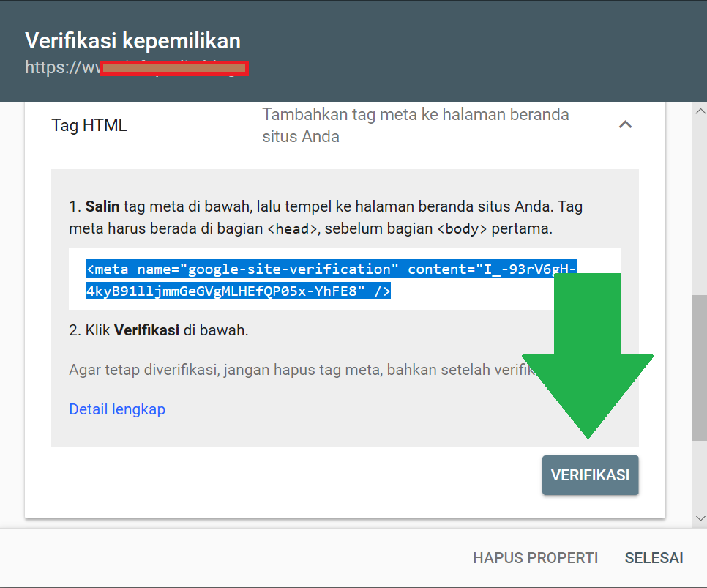Click the vertical scrollbar thumb

tap(700, 366)
